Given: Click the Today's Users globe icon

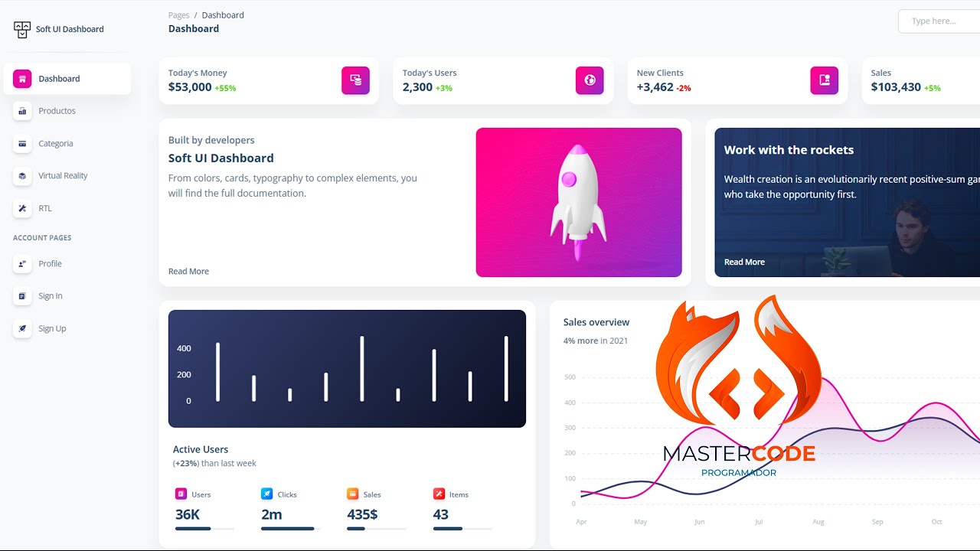Looking at the screenshot, I should tap(590, 80).
